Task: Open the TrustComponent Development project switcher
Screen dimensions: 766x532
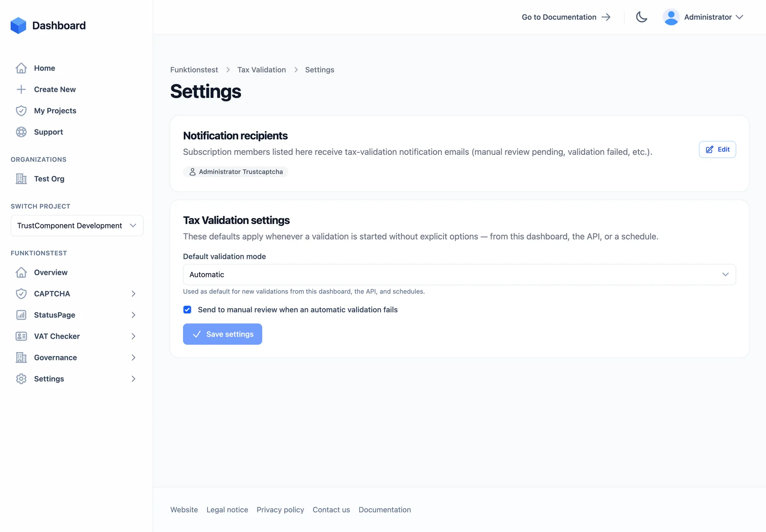Action: (x=77, y=226)
